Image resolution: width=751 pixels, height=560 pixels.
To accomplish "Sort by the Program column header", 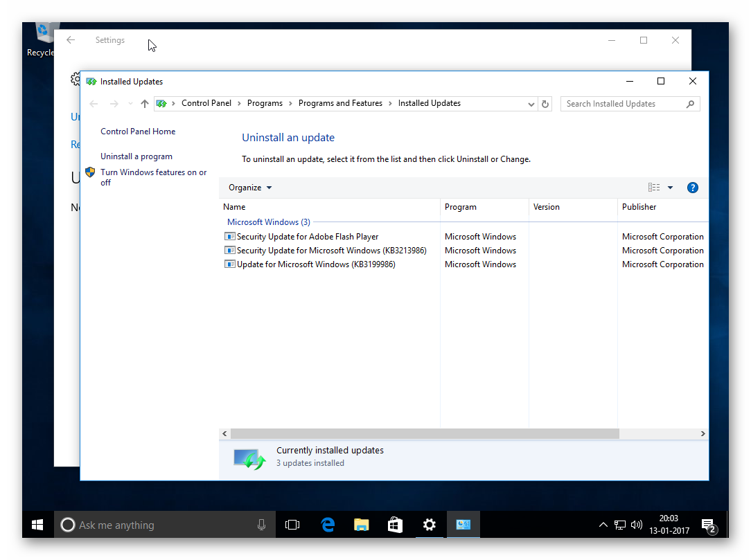I will 484,207.
